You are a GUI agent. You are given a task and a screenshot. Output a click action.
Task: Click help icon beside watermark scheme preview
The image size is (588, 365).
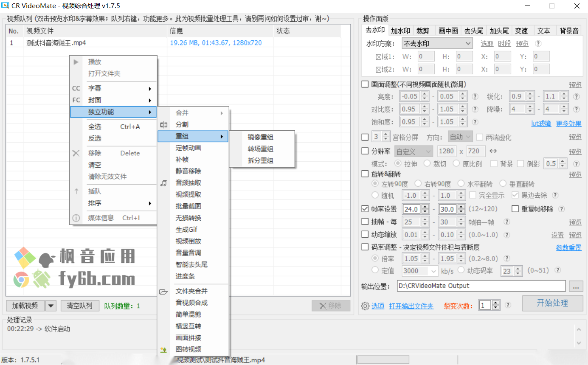pos(538,43)
